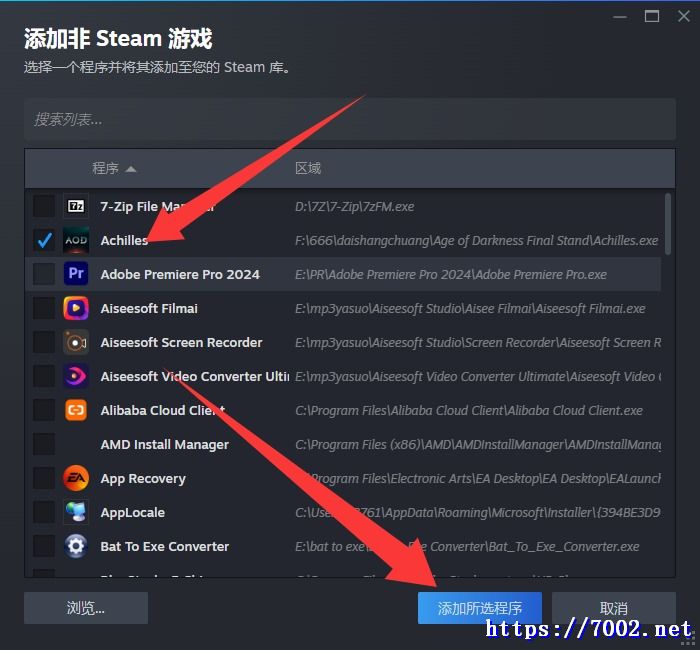Select the Achilles program name

point(124,240)
